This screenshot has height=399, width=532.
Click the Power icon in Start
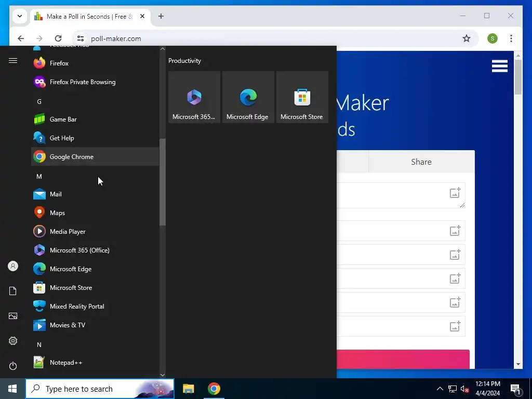(13, 366)
